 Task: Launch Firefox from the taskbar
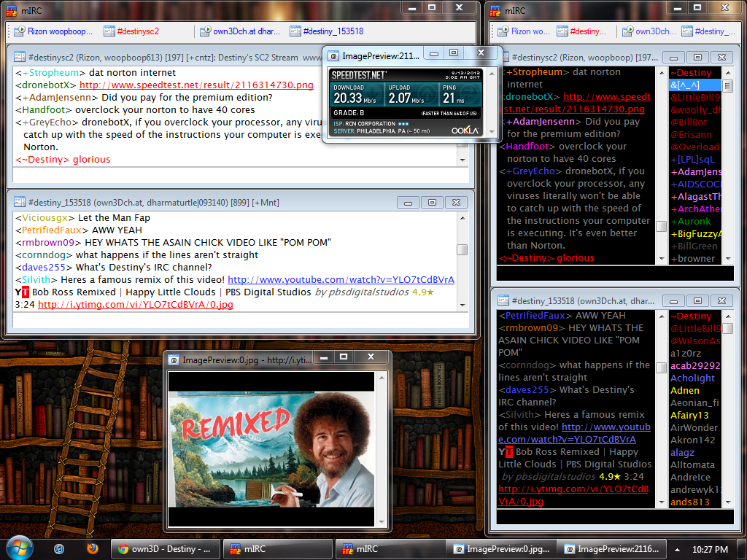coord(93,549)
